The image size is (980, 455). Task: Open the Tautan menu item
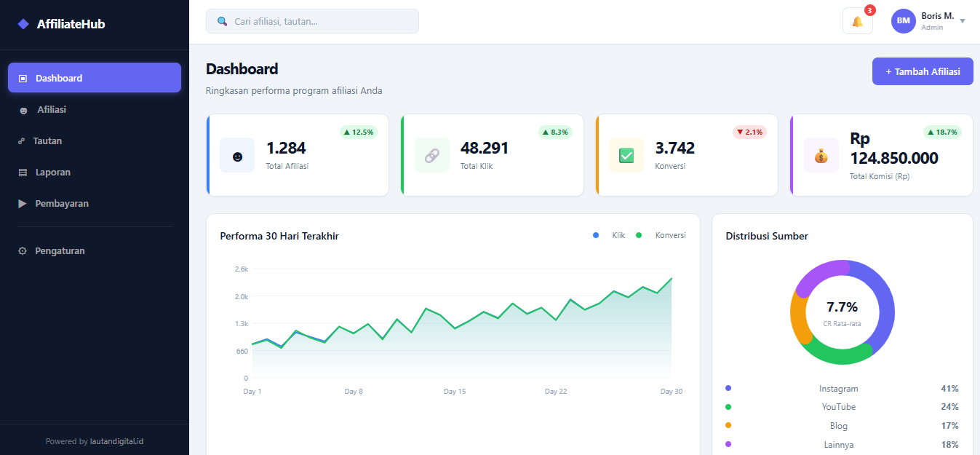pyautogui.click(x=95, y=141)
